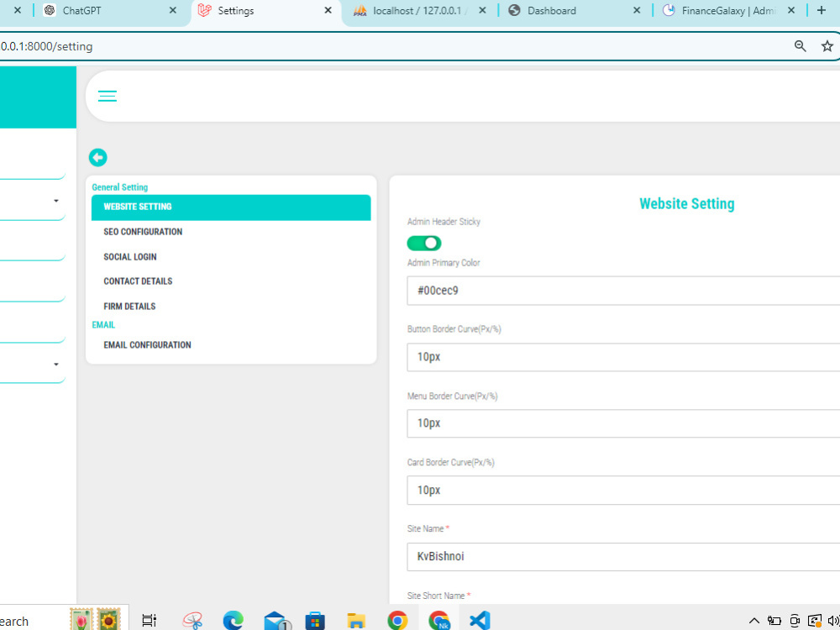This screenshot has height=630, width=840.
Task: Open Google Chrome on the taskbar
Action: 397,621
